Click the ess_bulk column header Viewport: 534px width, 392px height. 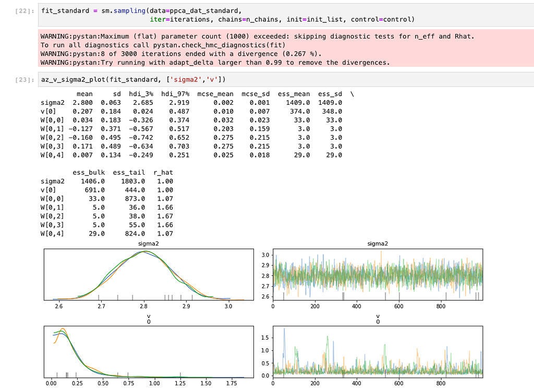click(x=90, y=173)
